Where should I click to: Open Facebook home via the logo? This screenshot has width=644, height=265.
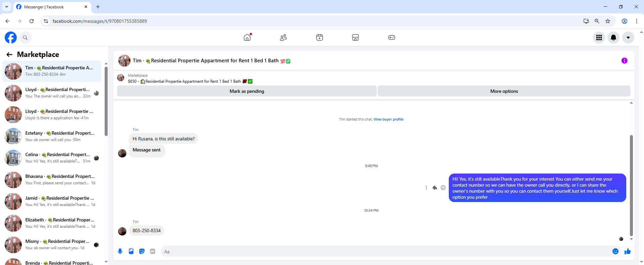click(11, 38)
